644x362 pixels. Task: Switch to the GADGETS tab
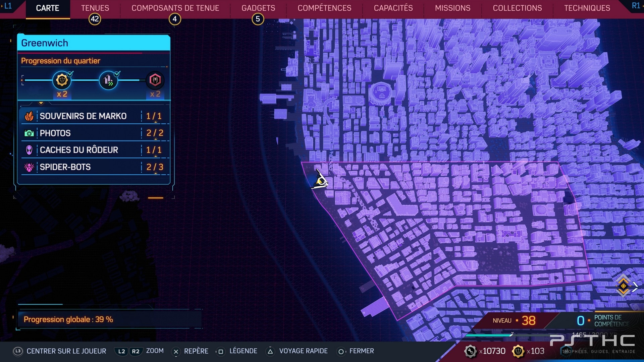258,8
